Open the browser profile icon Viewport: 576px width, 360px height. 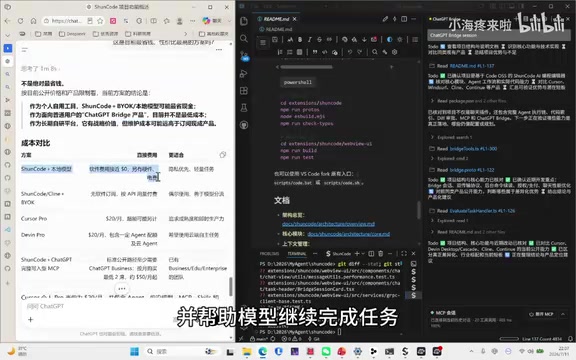tap(180, 21)
